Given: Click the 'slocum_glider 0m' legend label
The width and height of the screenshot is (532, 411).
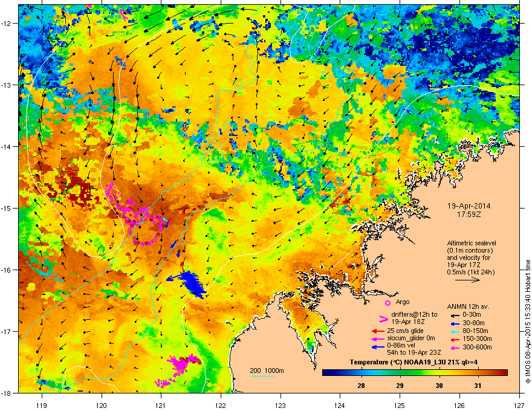Looking at the screenshot, I should [x=411, y=338].
